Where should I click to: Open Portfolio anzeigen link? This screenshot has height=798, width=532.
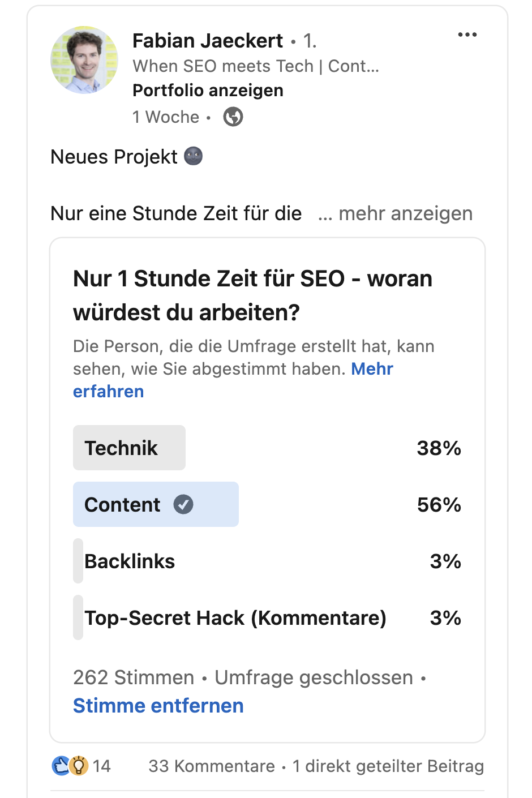[x=208, y=91]
